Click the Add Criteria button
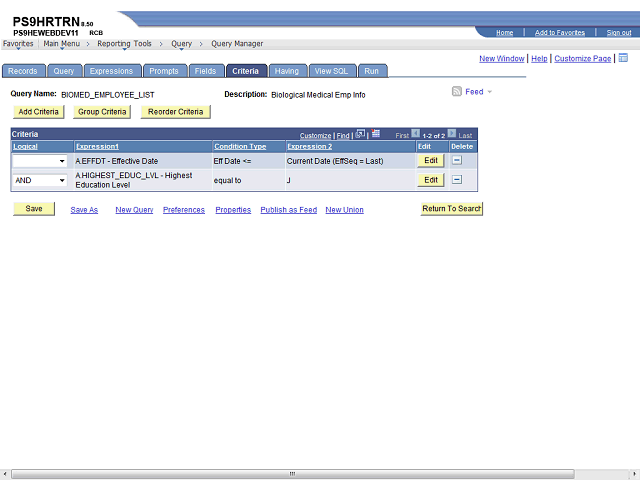Image resolution: width=640 pixels, height=480 pixels. click(x=39, y=112)
